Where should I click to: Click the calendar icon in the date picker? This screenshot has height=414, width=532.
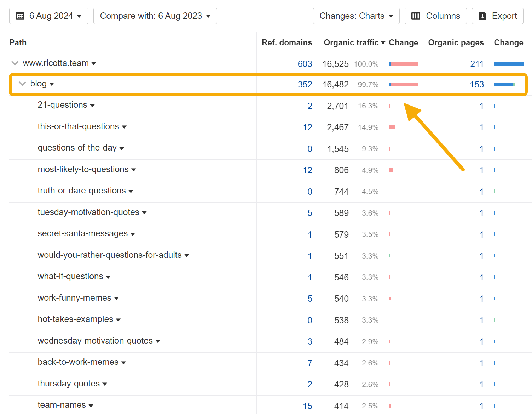(20, 16)
